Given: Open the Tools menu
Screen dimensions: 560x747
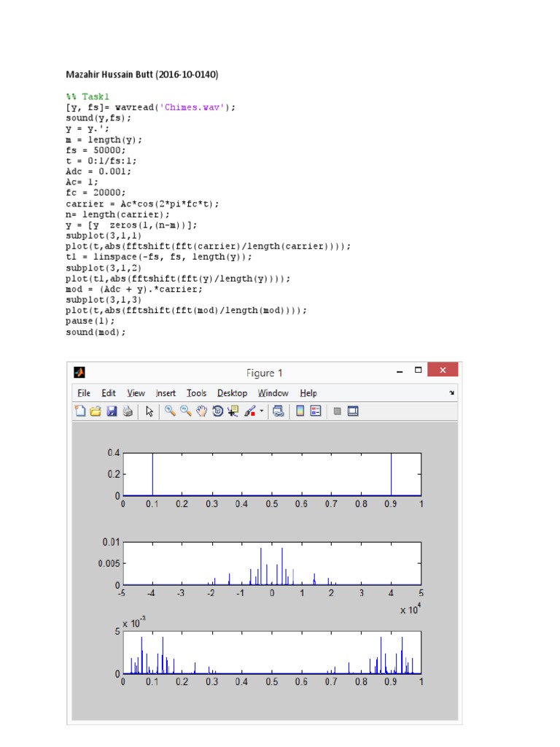Looking at the screenshot, I should [196, 393].
